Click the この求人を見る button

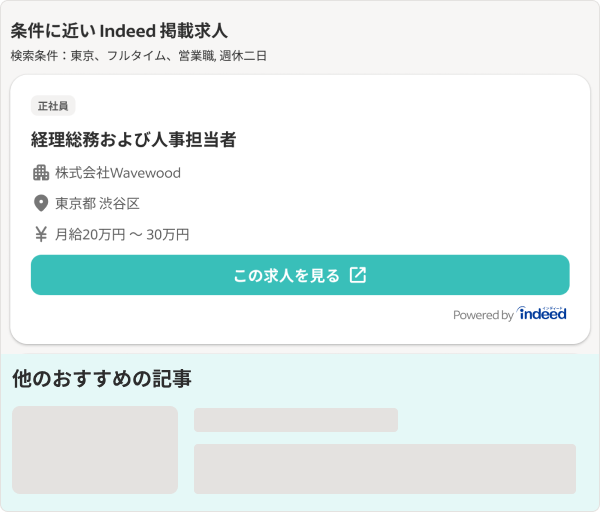[300, 275]
